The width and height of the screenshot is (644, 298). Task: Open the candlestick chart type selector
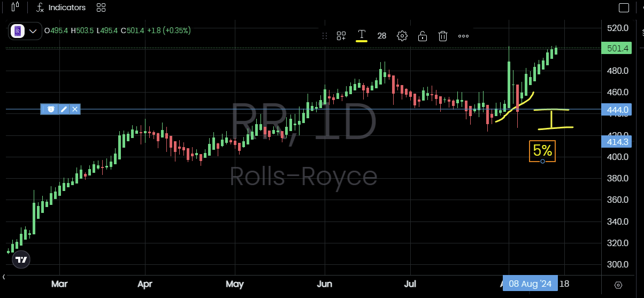15,7
